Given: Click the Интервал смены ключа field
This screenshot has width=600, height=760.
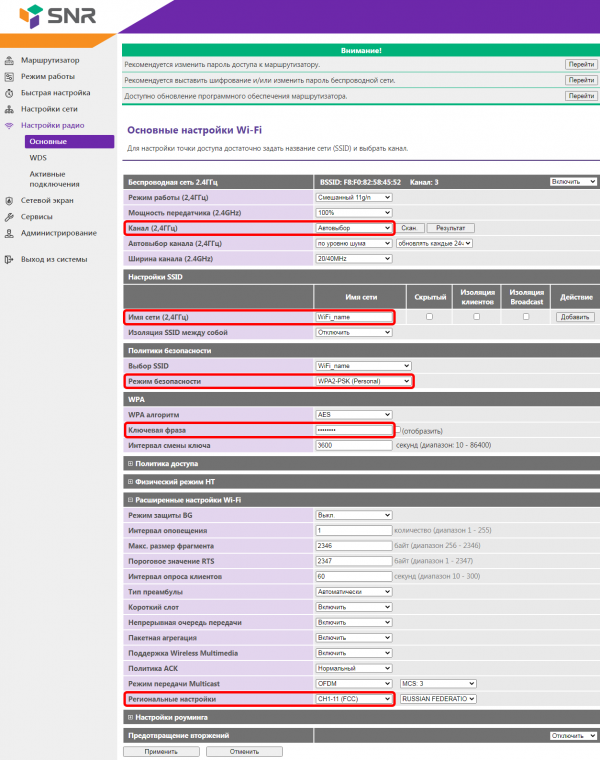Looking at the screenshot, I should pos(354,445).
